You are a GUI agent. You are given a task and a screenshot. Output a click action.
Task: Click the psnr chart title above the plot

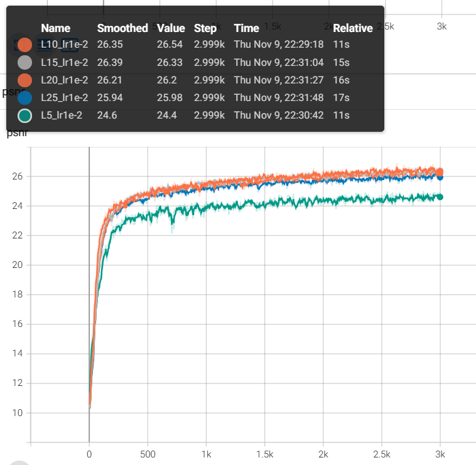click(x=17, y=133)
